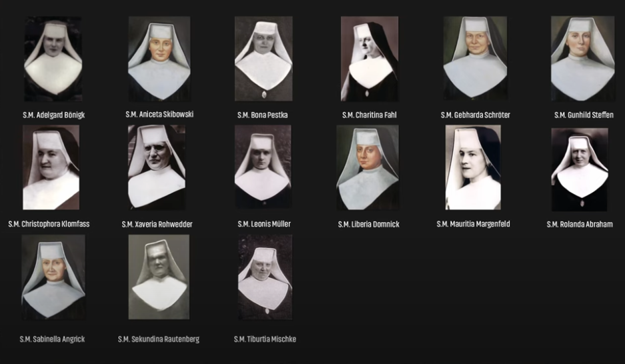The image size is (625, 364).
Task: Click the name 'S.M. Mauritia Margenfeld'
Action: pos(473,224)
